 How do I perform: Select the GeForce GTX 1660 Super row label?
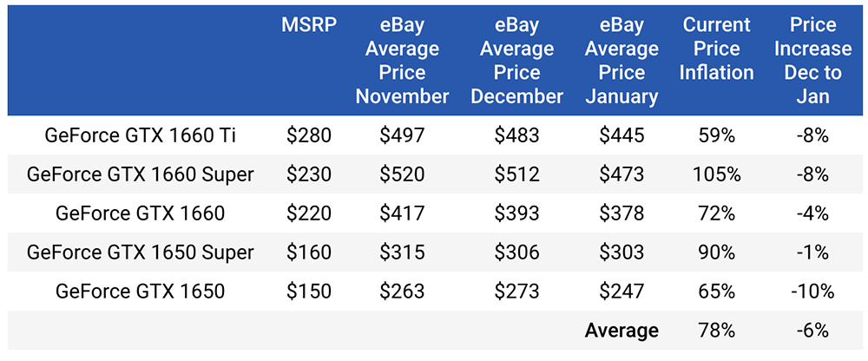[x=141, y=174]
